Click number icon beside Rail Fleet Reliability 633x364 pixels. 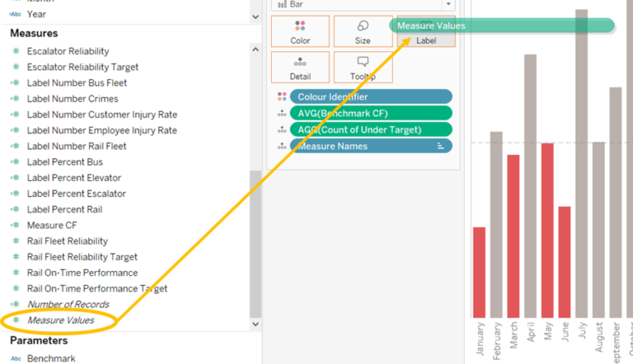pos(16,241)
